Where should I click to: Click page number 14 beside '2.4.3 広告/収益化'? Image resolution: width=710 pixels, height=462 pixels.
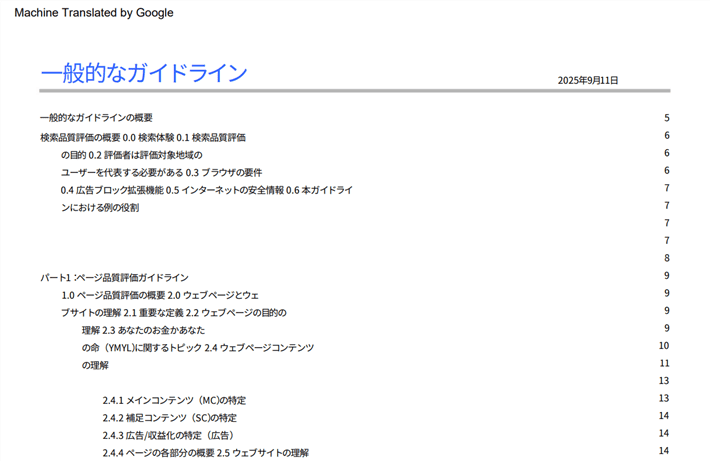(x=664, y=433)
